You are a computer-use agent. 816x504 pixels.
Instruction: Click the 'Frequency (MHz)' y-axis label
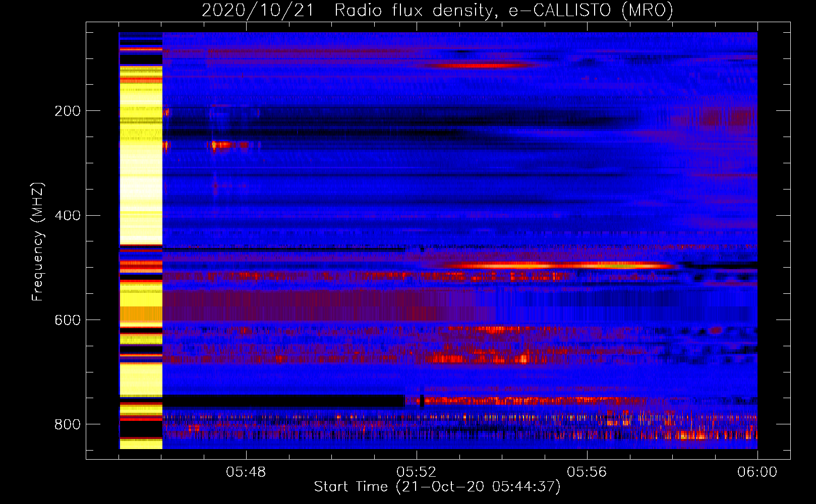click(x=38, y=241)
